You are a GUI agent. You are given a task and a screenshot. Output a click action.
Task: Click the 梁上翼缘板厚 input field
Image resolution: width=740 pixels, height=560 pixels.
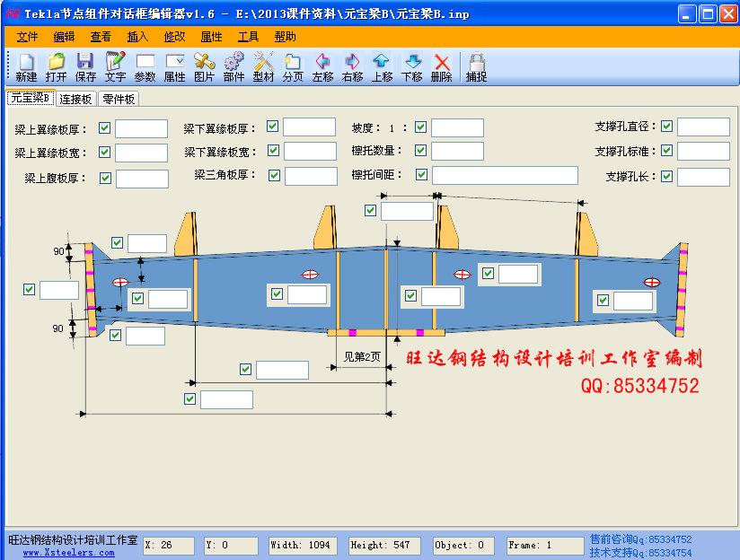click(x=142, y=128)
